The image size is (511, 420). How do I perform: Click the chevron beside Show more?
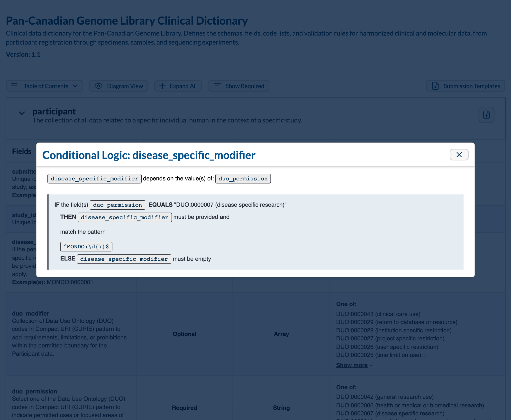coord(371,365)
